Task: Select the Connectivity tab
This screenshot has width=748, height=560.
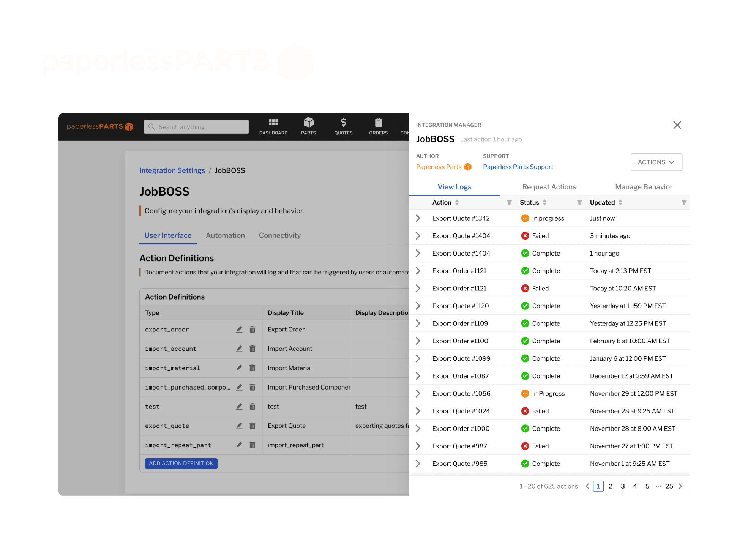Action: pos(280,235)
